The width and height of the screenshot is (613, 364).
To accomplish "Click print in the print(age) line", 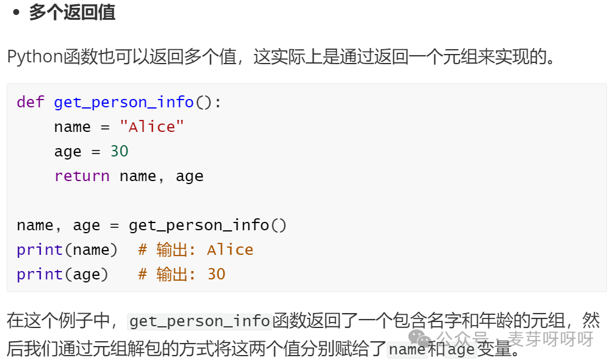I will 40,275.
